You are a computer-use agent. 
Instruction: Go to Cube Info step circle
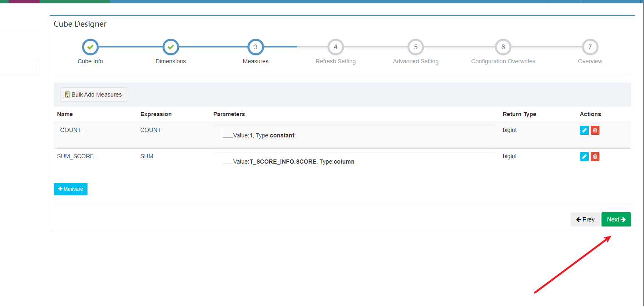point(90,47)
